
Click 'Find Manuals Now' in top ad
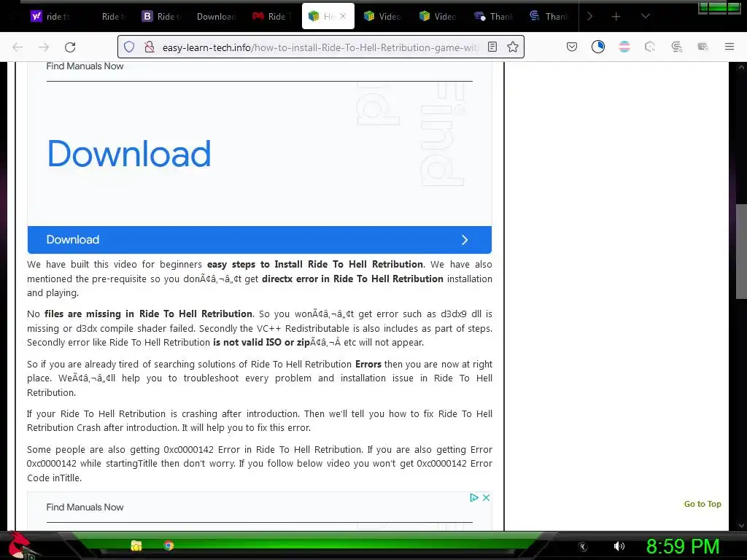click(85, 66)
